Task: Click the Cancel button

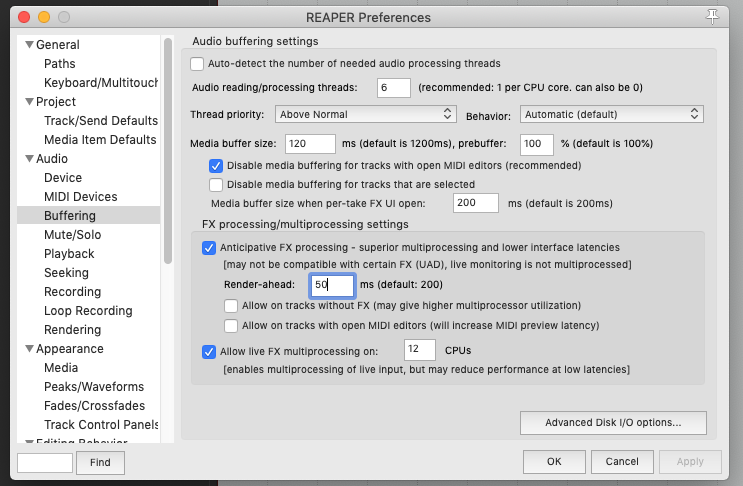Action: click(622, 461)
